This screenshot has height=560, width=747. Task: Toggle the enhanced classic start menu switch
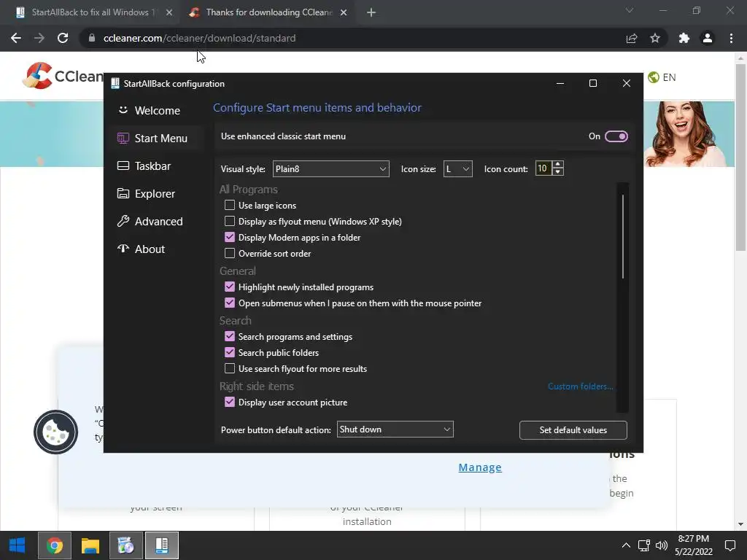pos(616,136)
